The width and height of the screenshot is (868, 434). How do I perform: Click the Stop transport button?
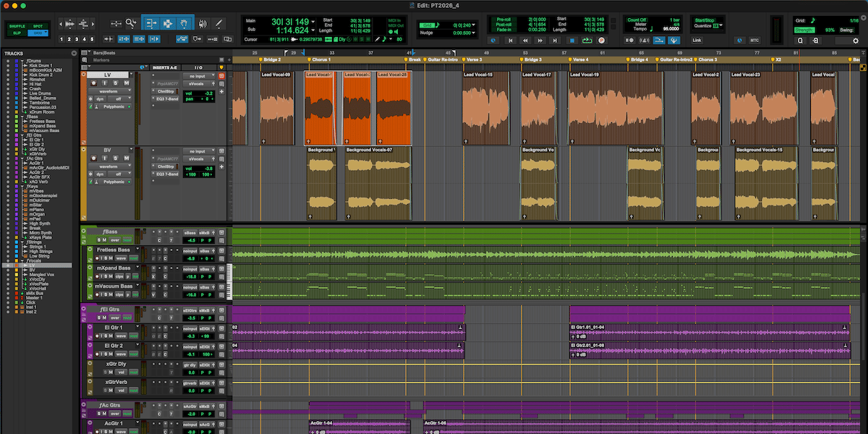[571, 41]
